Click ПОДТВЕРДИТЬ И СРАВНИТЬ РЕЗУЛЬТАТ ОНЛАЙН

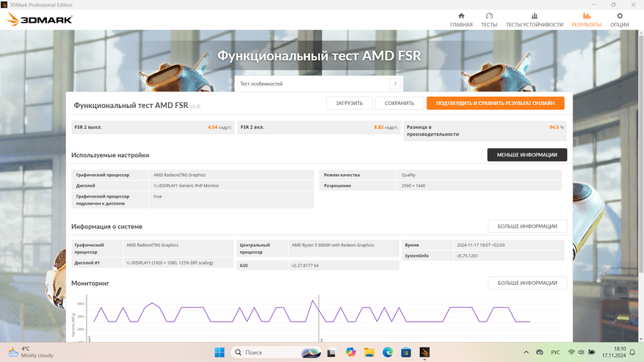tap(496, 103)
